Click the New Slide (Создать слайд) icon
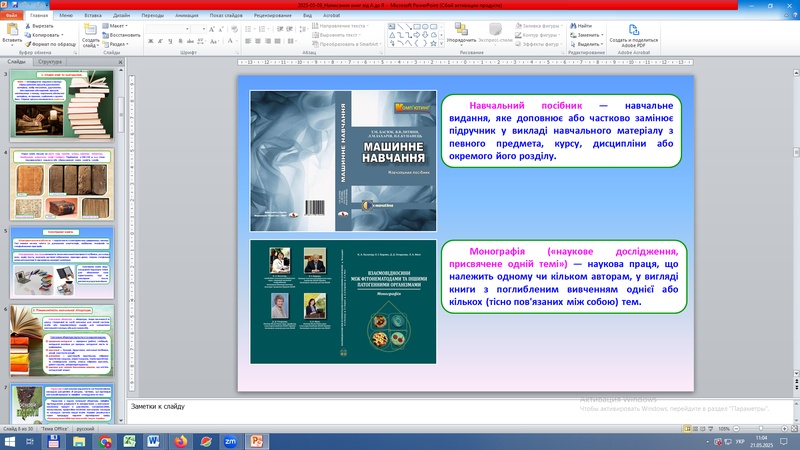 (90, 30)
